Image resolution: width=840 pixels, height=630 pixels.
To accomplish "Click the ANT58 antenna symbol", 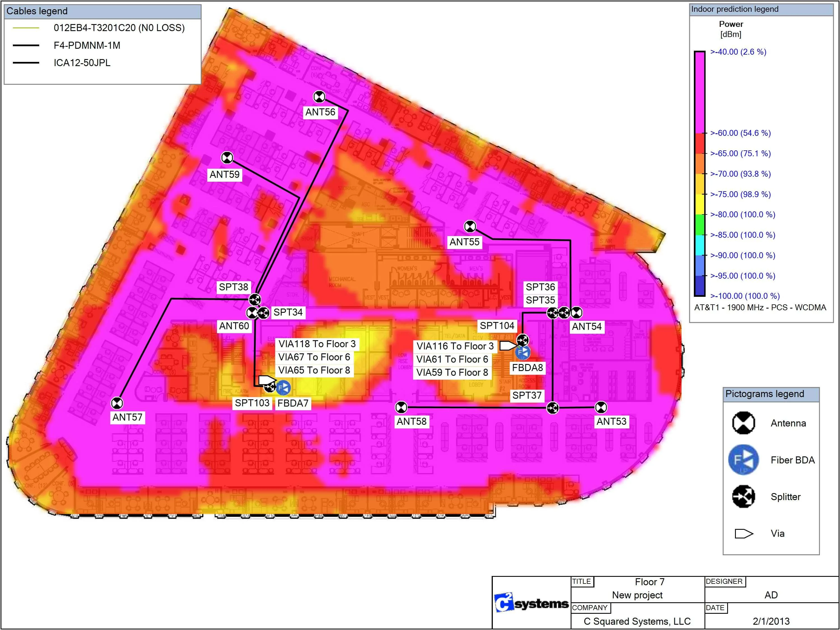I will pos(402,408).
